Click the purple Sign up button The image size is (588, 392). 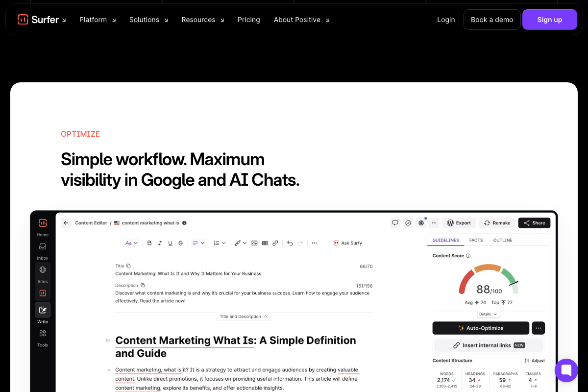point(550,20)
